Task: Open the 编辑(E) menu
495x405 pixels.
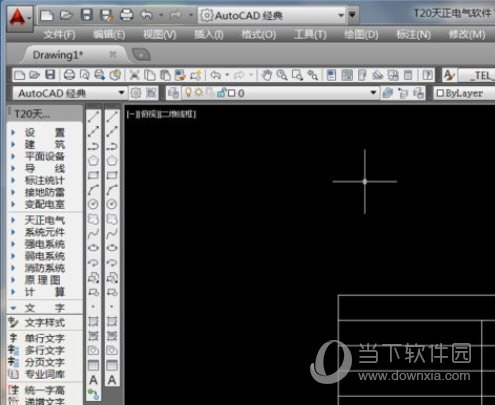Action: coord(109,34)
